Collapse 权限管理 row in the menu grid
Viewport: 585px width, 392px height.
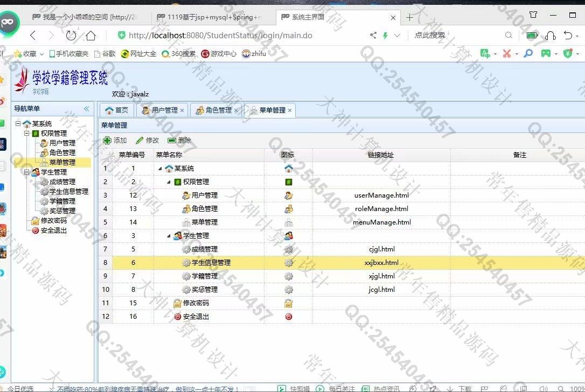[x=169, y=182]
